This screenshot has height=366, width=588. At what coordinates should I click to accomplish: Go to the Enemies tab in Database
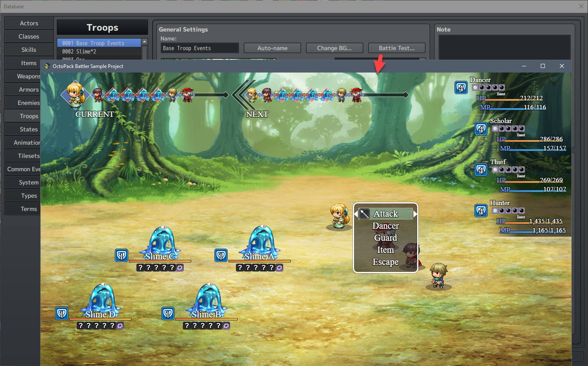23,103
